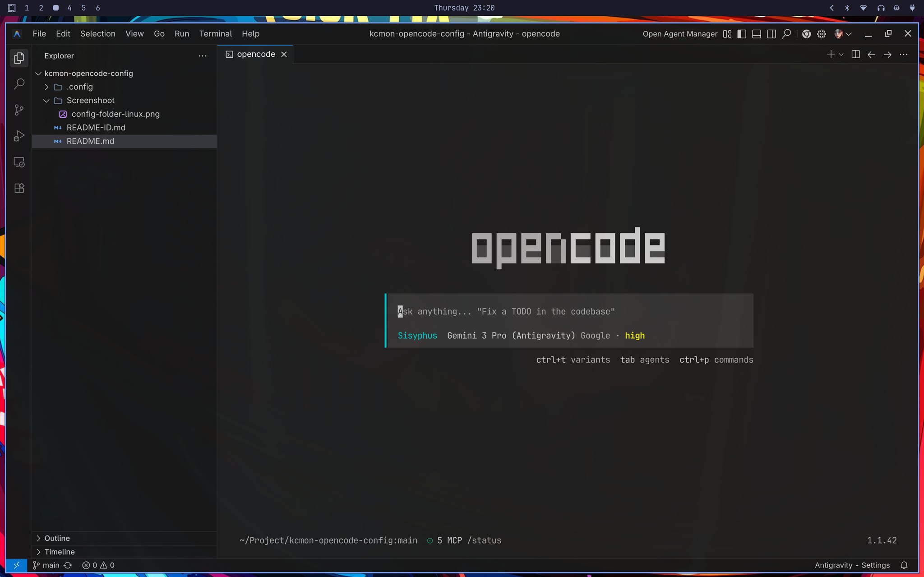Image resolution: width=924 pixels, height=577 pixels.
Task: Open the Remote Explorer icon
Action: [x=19, y=162]
